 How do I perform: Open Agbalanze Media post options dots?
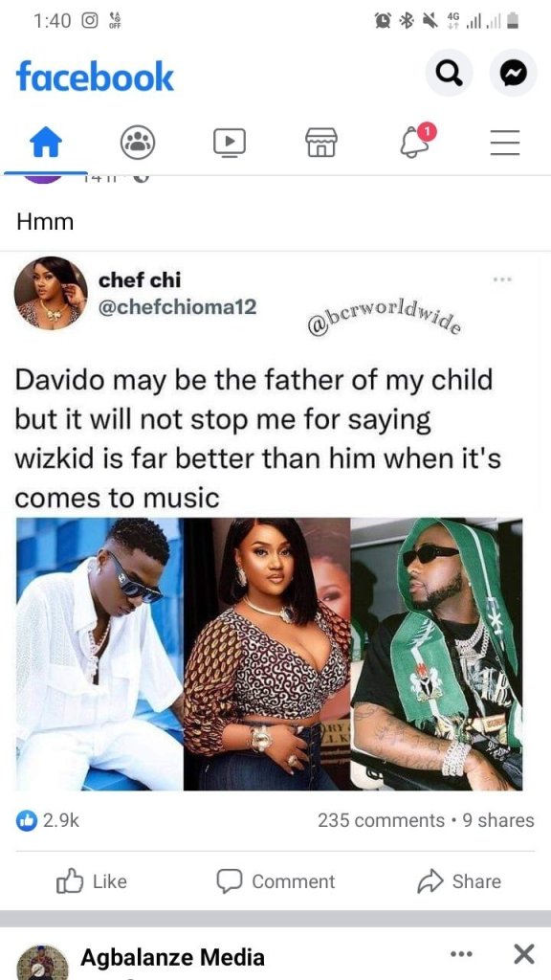(x=461, y=954)
